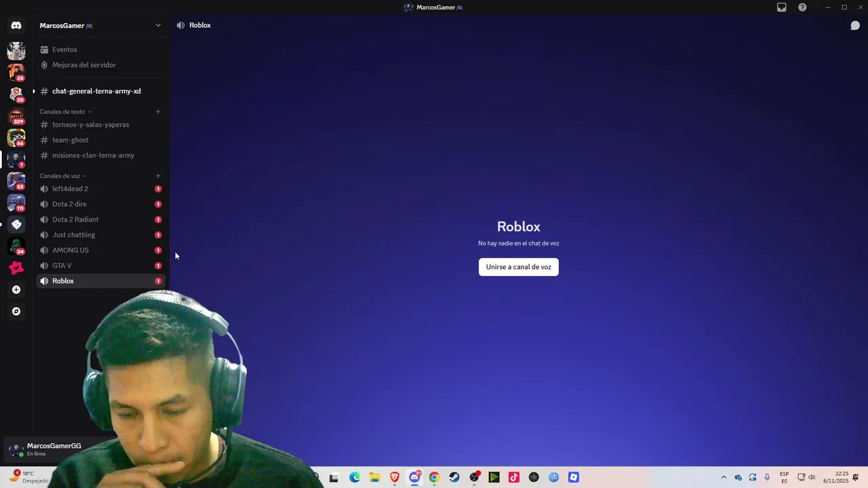Open the server with the 52 badge
The height and width of the screenshot is (488, 868).
click(16, 180)
